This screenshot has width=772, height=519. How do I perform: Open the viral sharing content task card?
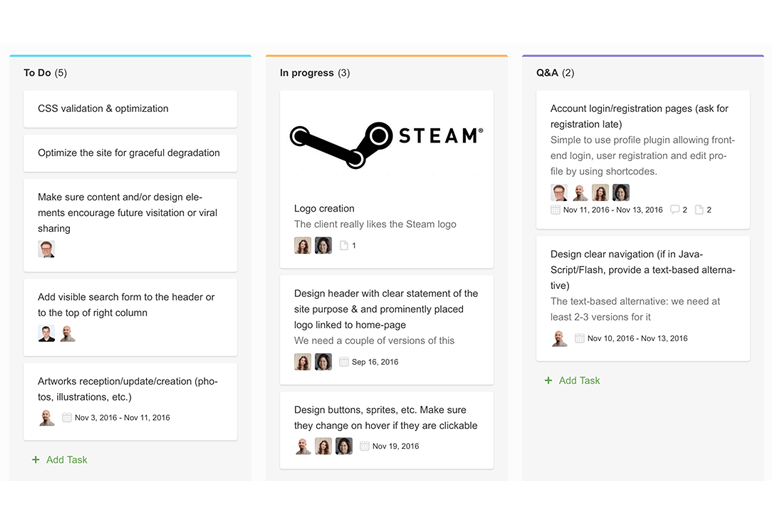pyautogui.click(x=130, y=225)
